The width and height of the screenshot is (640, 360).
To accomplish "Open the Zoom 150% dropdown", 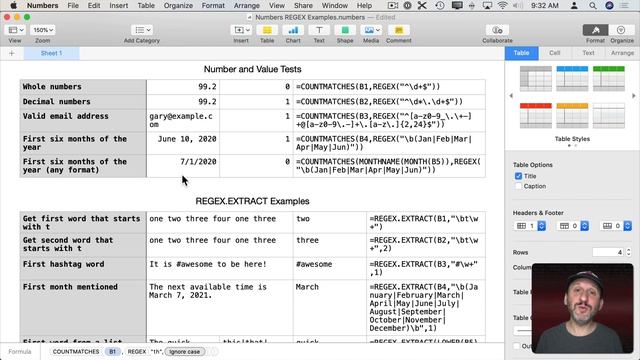I will pos(42,30).
